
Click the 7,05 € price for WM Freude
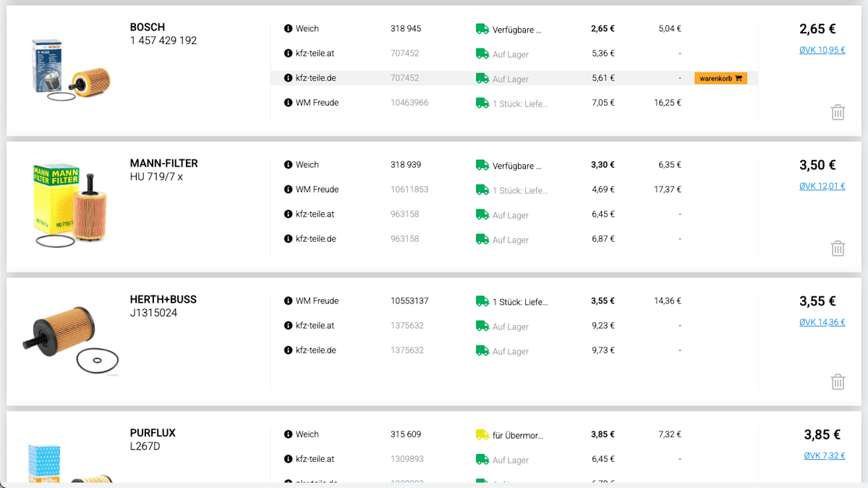pyautogui.click(x=603, y=103)
